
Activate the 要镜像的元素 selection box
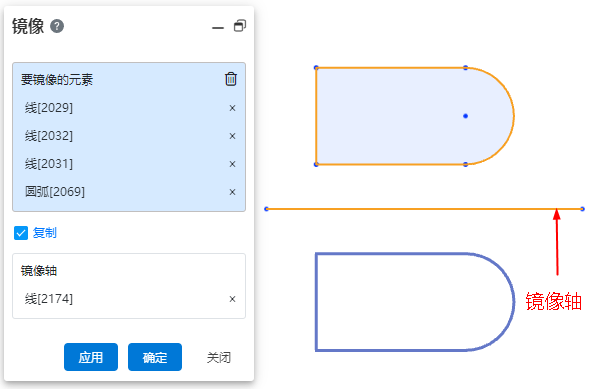[x=129, y=137]
